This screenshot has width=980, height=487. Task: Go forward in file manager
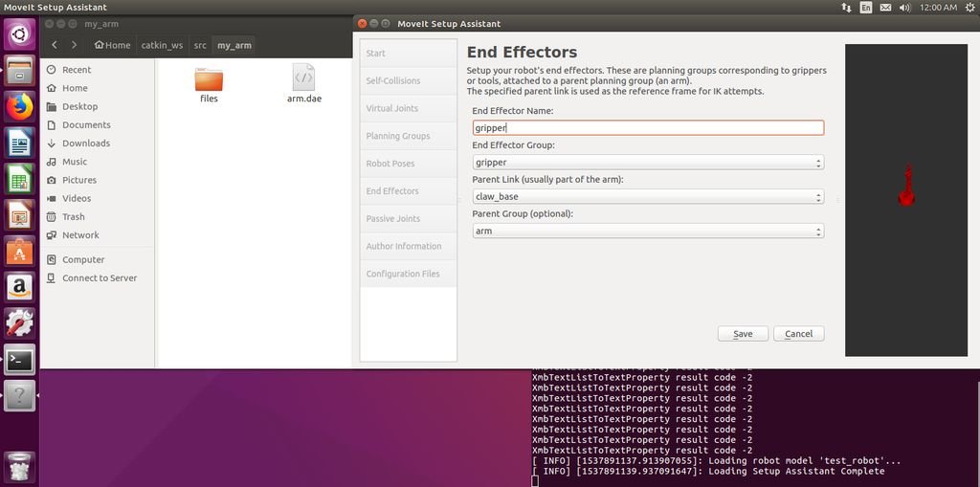(75, 45)
